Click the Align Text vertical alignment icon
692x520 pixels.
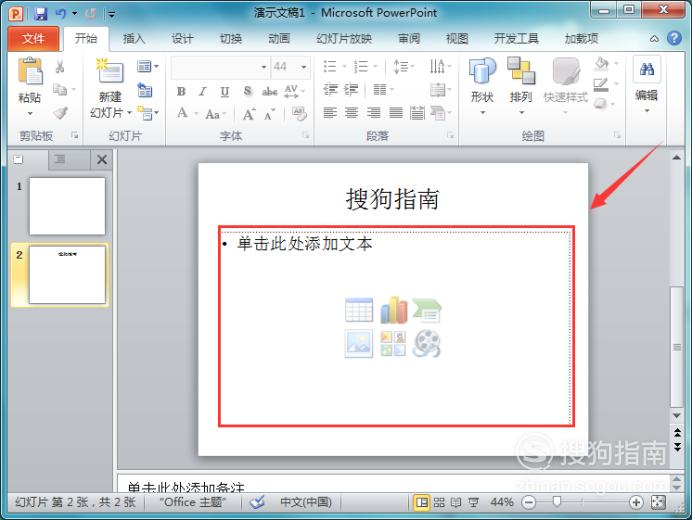coord(440,90)
